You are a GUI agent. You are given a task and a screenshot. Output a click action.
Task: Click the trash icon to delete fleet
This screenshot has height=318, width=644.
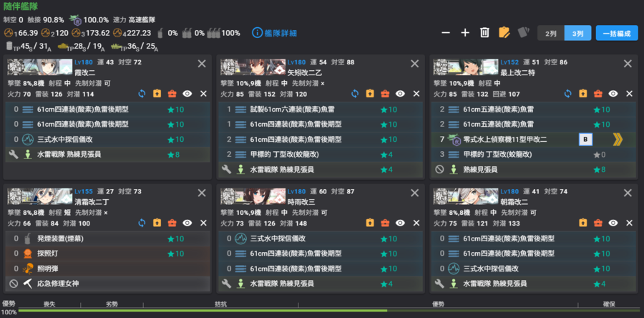(x=484, y=33)
